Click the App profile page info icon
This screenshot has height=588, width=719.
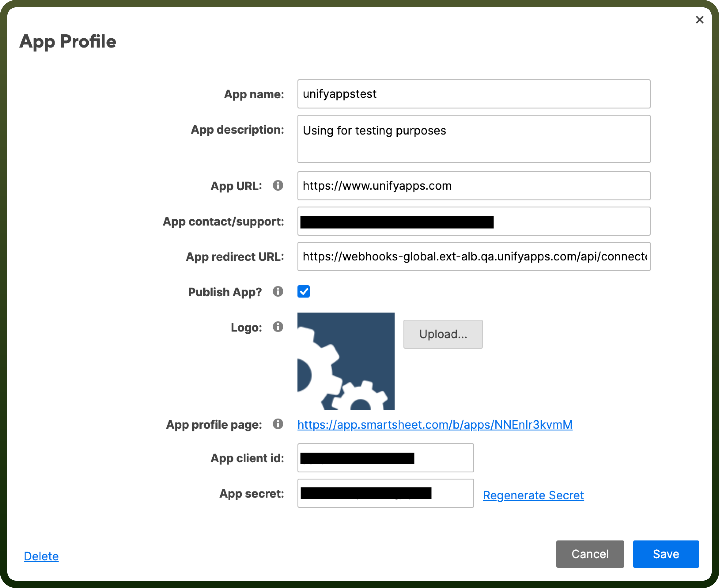[278, 424]
